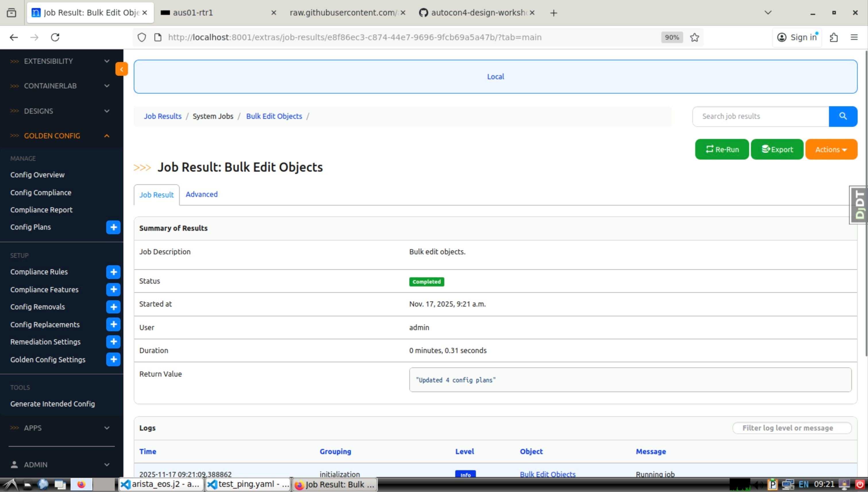Click the plus icon beside Config Plans
Viewport: 868px width, 492px height.
tap(113, 227)
